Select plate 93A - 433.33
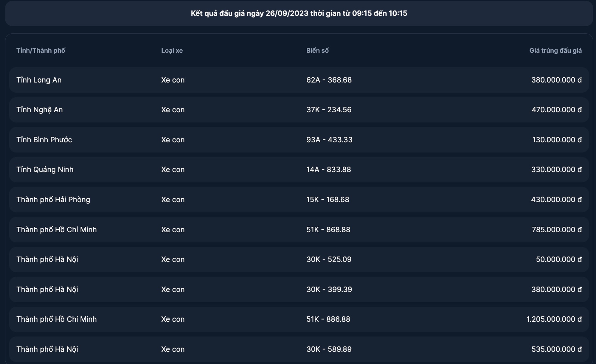This screenshot has width=596, height=364. [329, 140]
